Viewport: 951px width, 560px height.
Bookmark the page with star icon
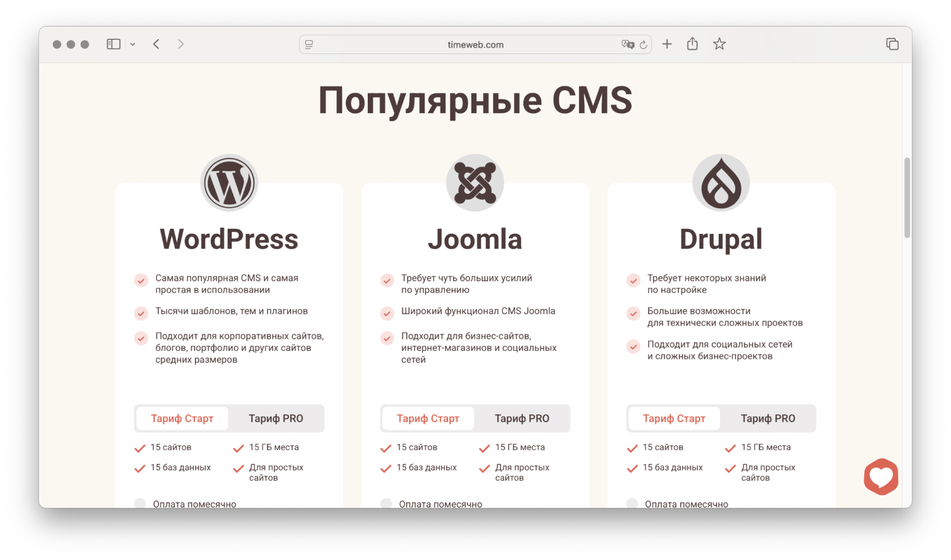pyautogui.click(x=719, y=44)
